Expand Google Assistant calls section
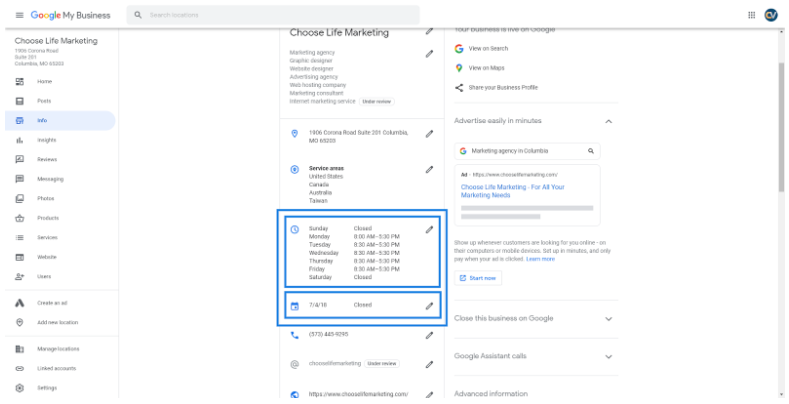The height and width of the screenshot is (404, 789). click(608, 357)
